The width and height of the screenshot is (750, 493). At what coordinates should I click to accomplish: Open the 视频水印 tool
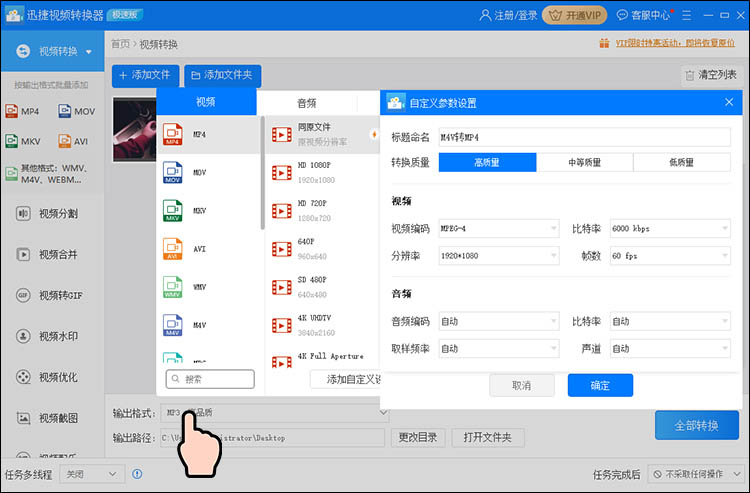point(47,336)
